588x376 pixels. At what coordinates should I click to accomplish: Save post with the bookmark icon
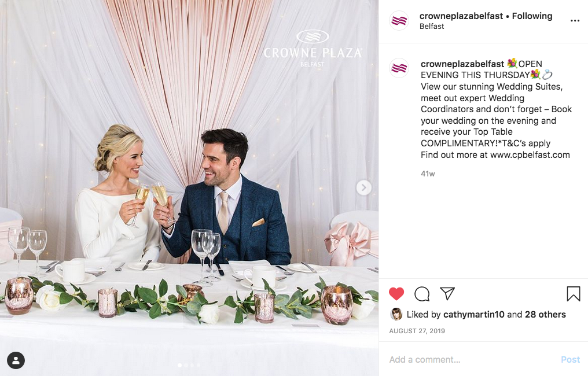point(574,294)
